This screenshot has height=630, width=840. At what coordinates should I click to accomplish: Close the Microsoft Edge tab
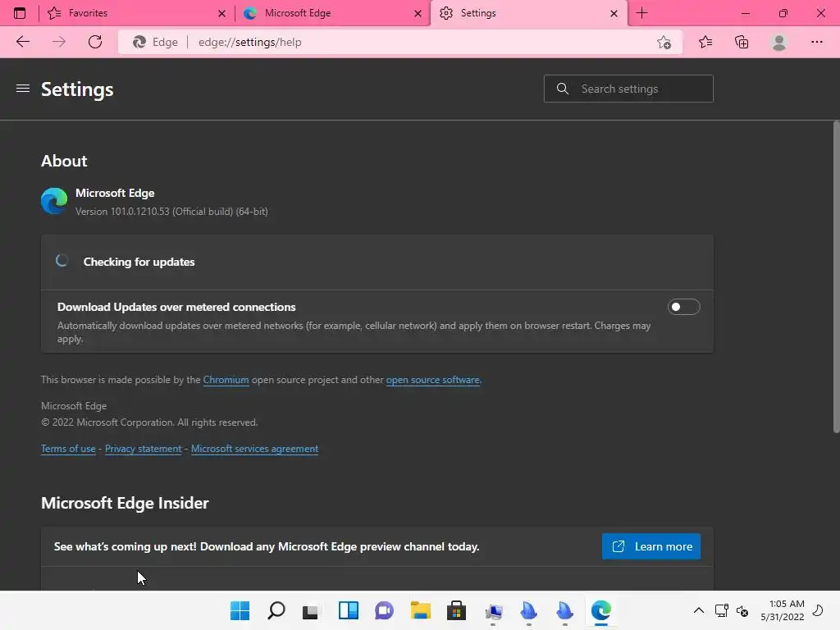(418, 13)
